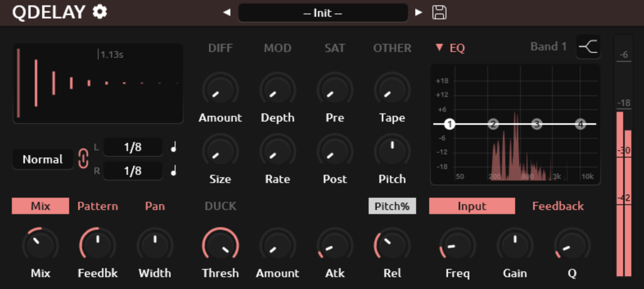Switch to the Pattern tab
Viewport: 644px width, 289px height.
click(x=97, y=206)
